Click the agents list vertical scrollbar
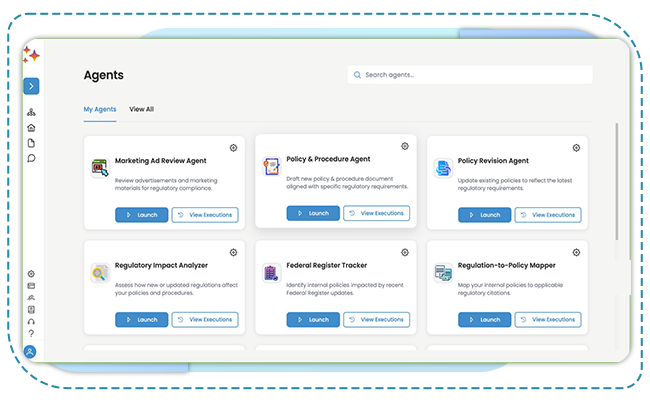 click(617, 181)
